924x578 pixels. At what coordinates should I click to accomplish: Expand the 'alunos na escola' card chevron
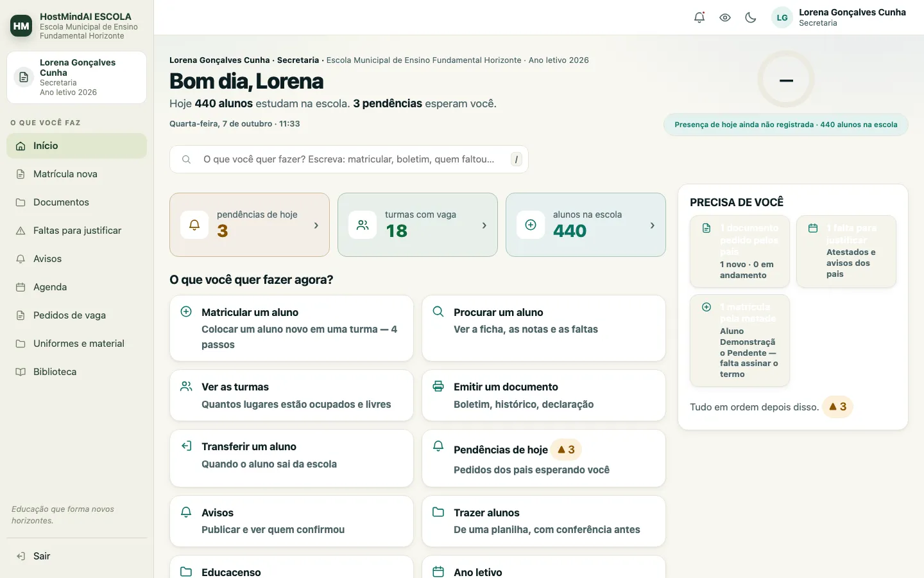(x=653, y=225)
